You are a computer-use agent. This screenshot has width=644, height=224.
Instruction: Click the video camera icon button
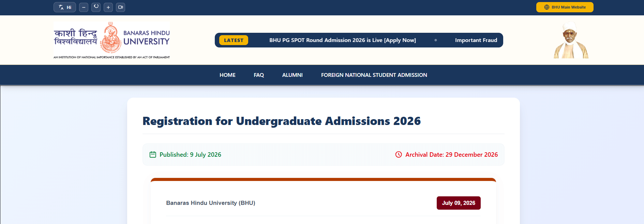121,7
